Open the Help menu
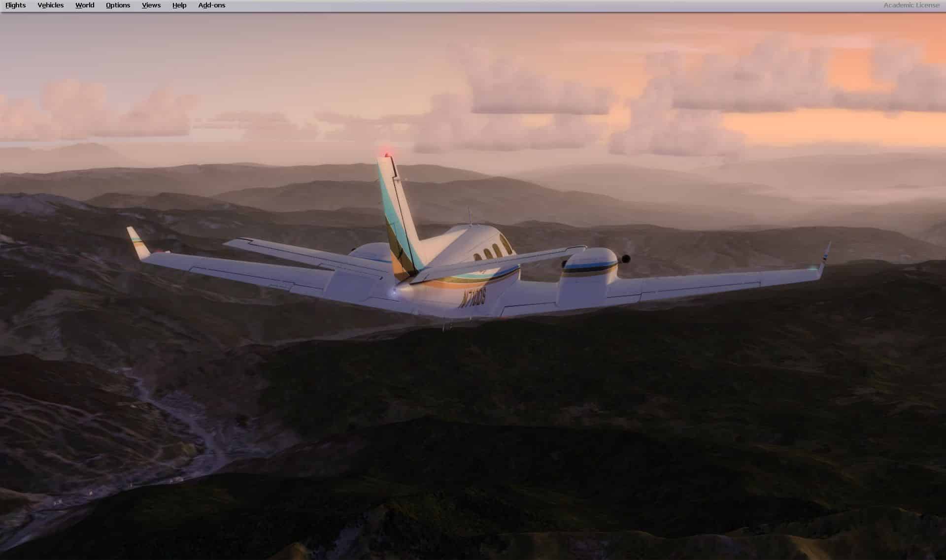 coord(179,5)
